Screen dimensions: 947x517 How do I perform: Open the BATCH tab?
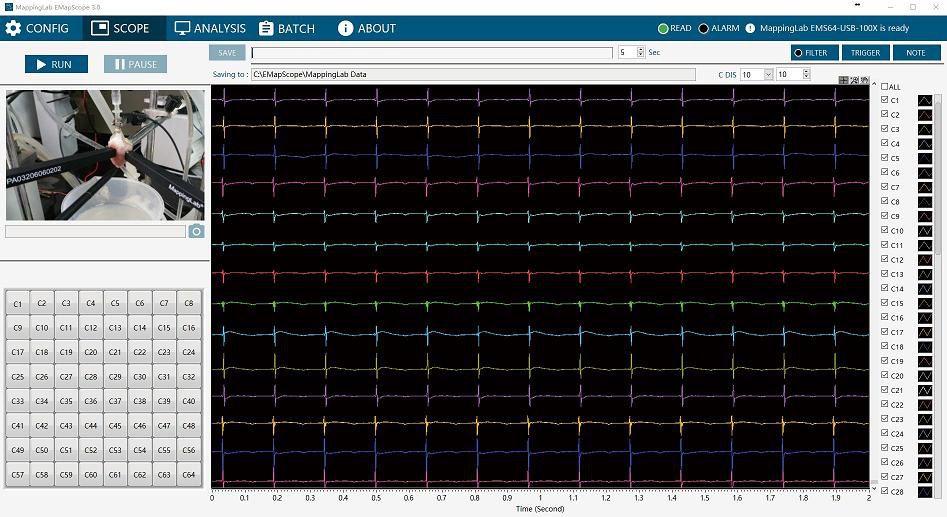click(286, 28)
